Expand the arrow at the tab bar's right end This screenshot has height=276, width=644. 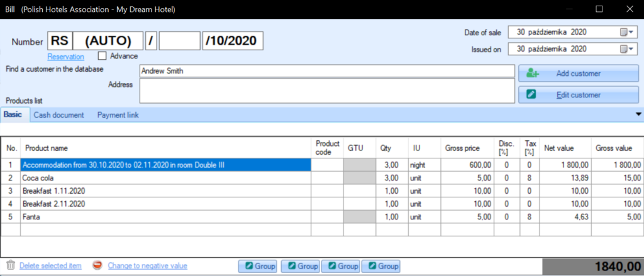(x=639, y=114)
